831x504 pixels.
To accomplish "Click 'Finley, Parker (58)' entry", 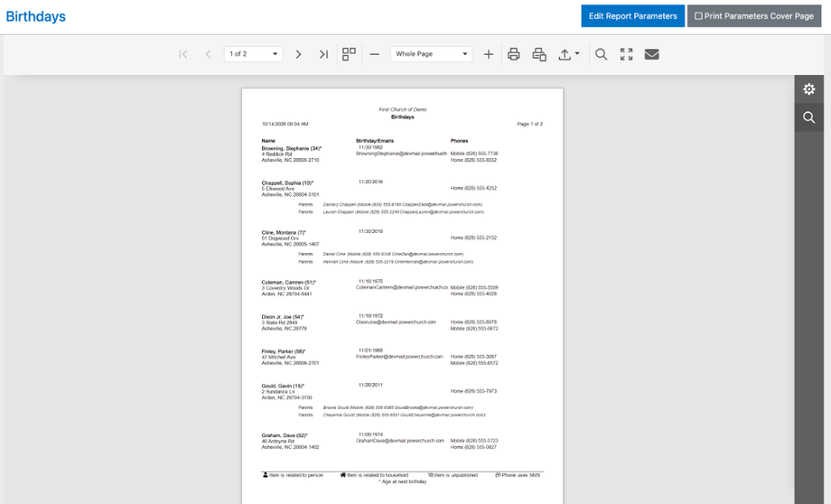I will (284, 351).
